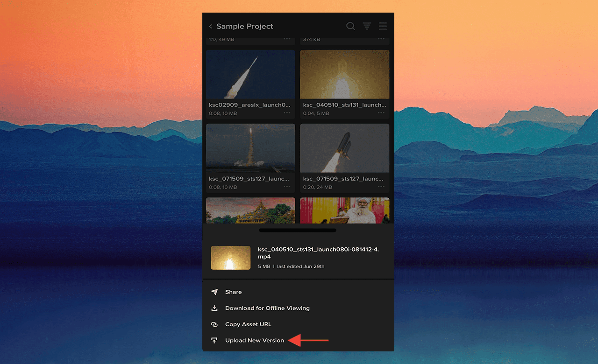598x364 pixels.
Task: Choose Download for Offline Viewing
Action: (x=267, y=308)
